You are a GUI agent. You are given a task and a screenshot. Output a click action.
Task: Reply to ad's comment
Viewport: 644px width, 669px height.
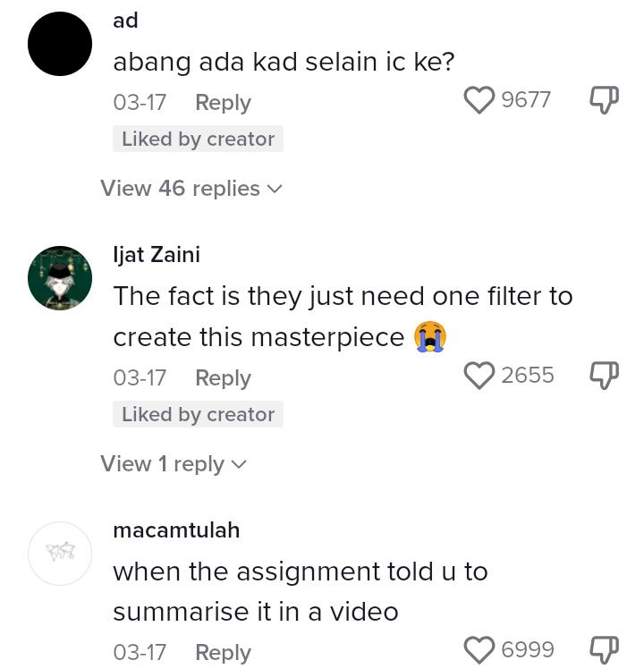pos(223,103)
